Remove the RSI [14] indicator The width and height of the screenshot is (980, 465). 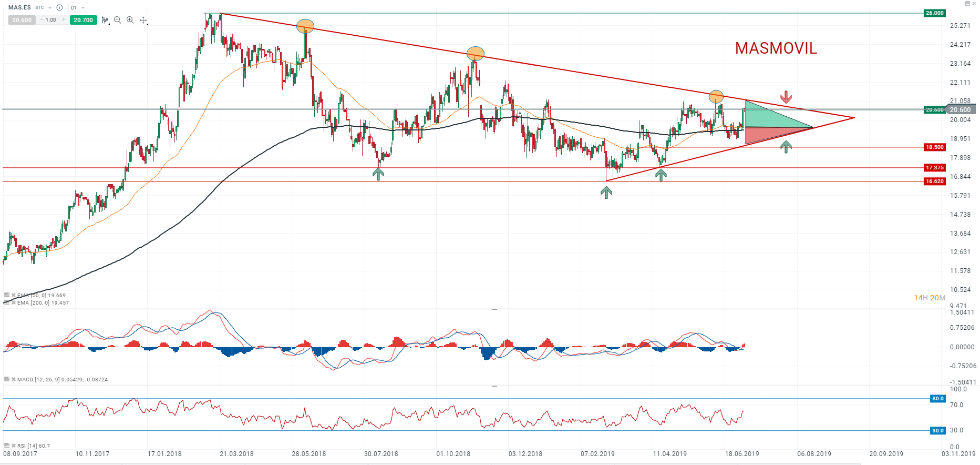(x=14, y=446)
